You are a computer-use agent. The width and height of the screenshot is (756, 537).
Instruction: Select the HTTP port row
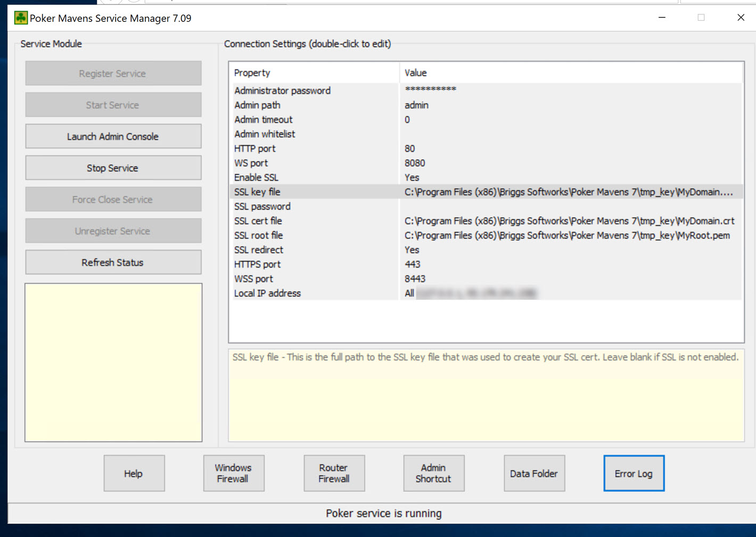[x=255, y=149]
